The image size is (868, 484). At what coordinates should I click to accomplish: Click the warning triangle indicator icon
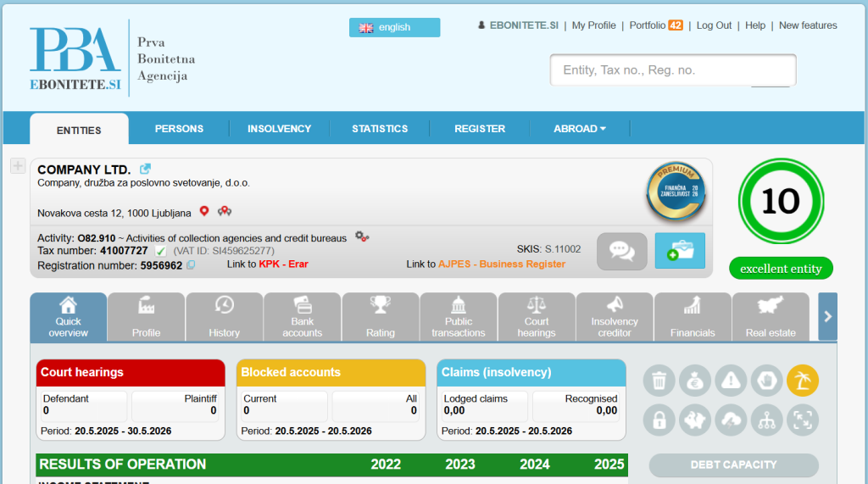point(731,381)
